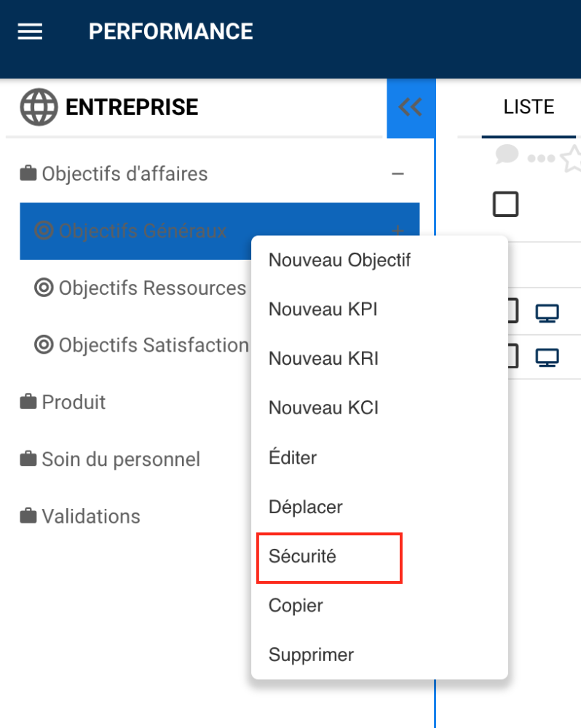Check the select-all checkbox under LISTE
Viewport: 581px width, 728px height.
[505, 205]
